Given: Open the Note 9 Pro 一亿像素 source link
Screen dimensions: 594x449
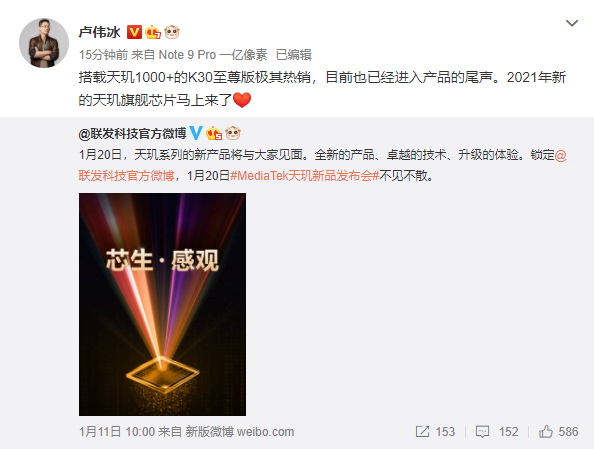Looking at the screenshot, I should click(213, 55).
